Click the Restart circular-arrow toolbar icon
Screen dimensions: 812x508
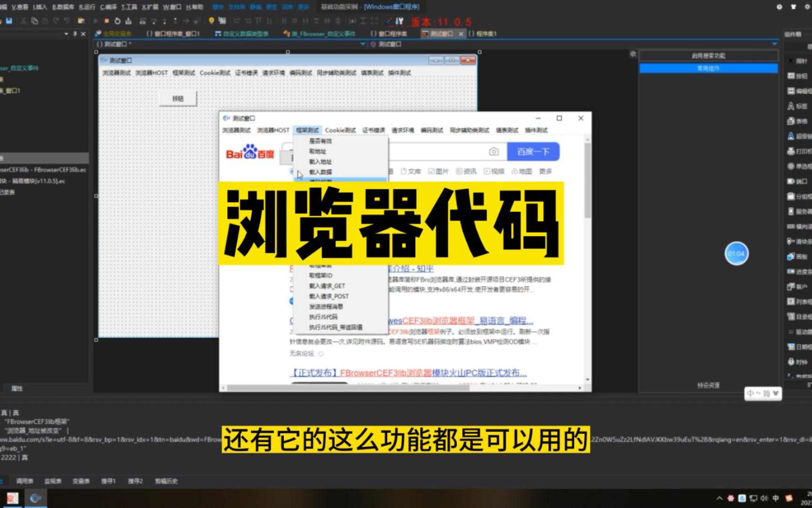click(117, 21)
